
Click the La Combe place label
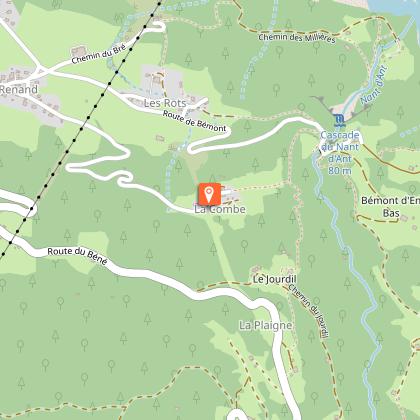[220, 209]
